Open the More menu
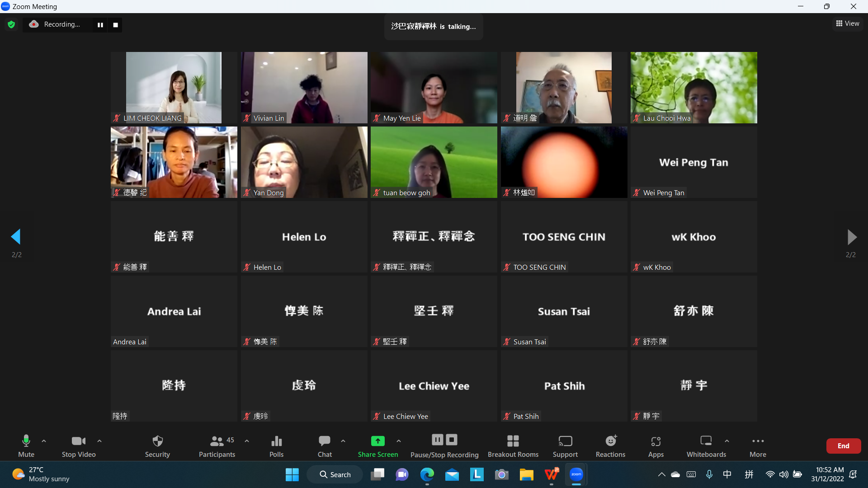The height and width of the screenshot is (488, 868). (x=758, y=446)
